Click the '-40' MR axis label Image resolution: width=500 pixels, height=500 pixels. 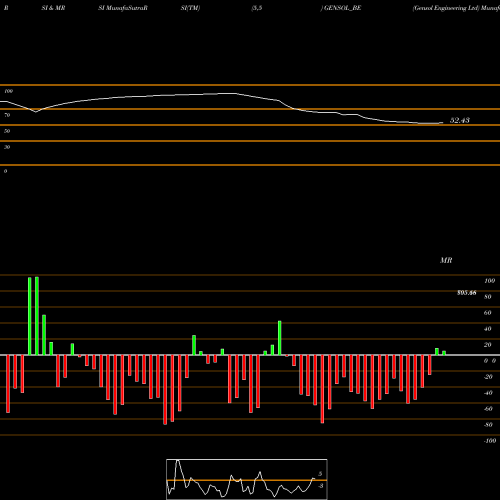click(x=488, y=393)
